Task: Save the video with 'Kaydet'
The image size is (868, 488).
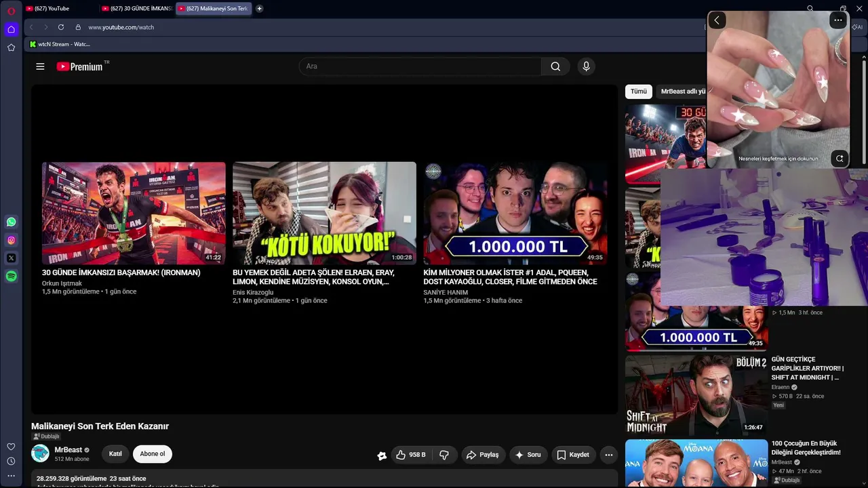Action: coord(573,455)
